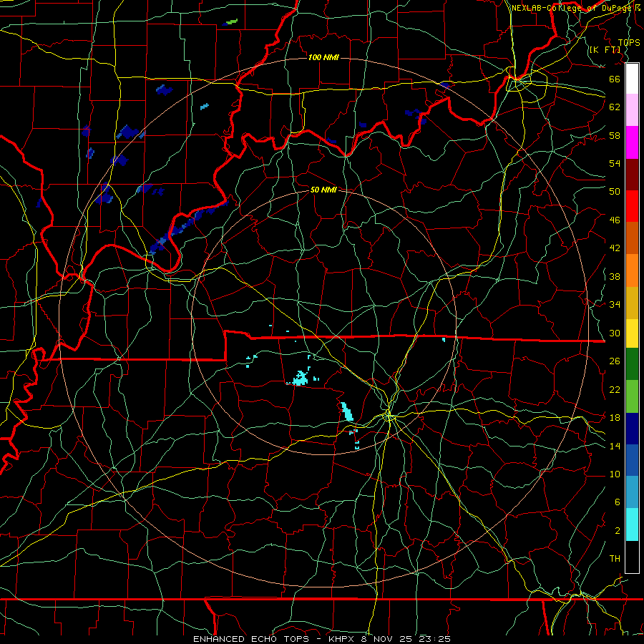Click the '42' scale value
The width and height of the screenshot is (644, 644).
(x=615, y=248)
